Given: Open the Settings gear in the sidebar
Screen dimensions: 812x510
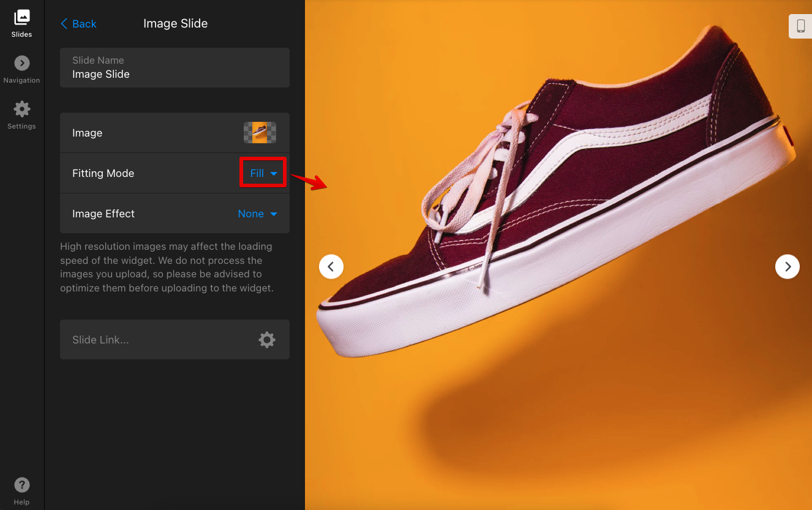Looking at the screenshot, I should [x=21, y=116].
